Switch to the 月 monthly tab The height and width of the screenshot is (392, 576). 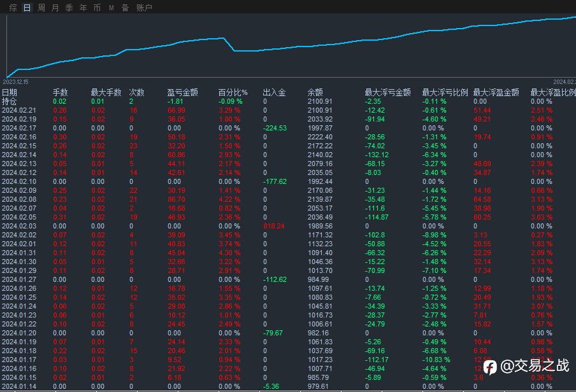point(55,8)
